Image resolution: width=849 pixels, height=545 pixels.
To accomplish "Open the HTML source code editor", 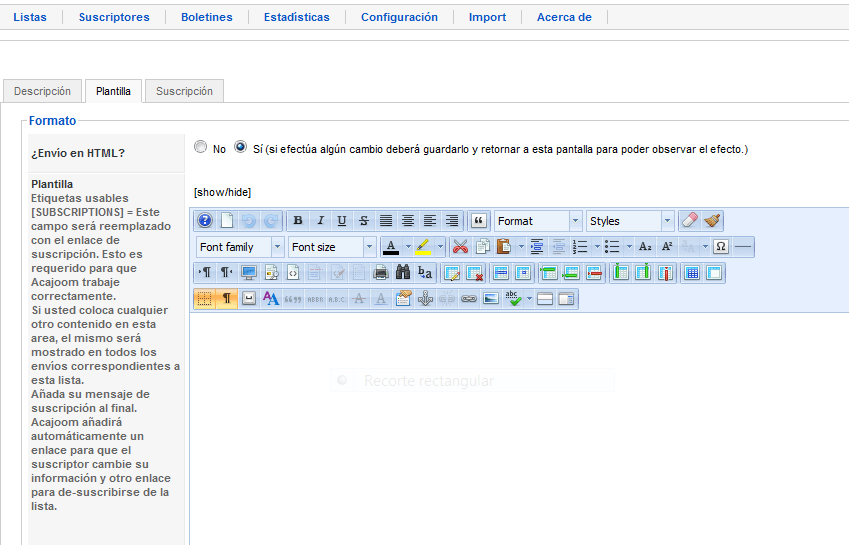I will point(293,273).
